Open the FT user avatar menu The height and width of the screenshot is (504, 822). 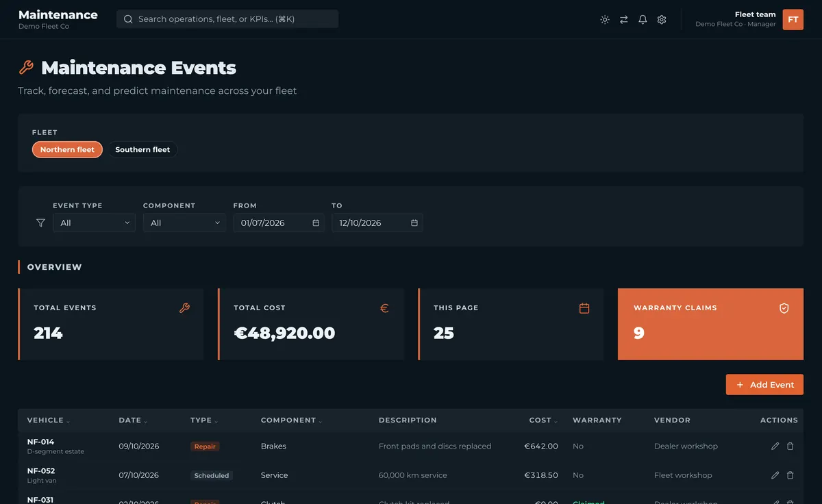(x=793, y=20)
